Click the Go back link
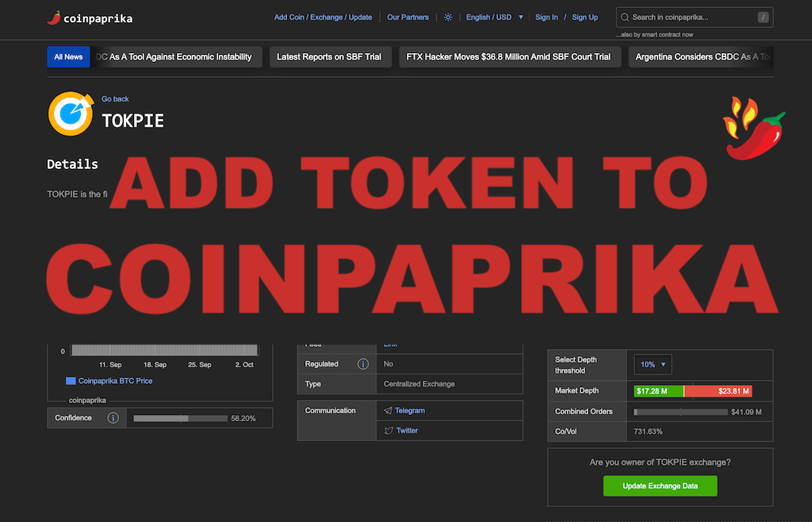The width and height of the screenshot is (812, 522). click(115, 99)
